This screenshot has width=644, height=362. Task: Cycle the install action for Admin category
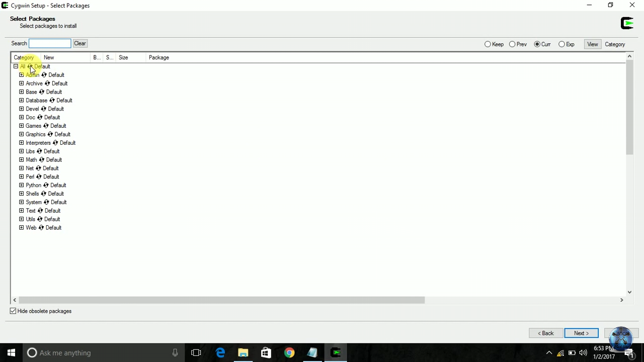click(44, 75)
